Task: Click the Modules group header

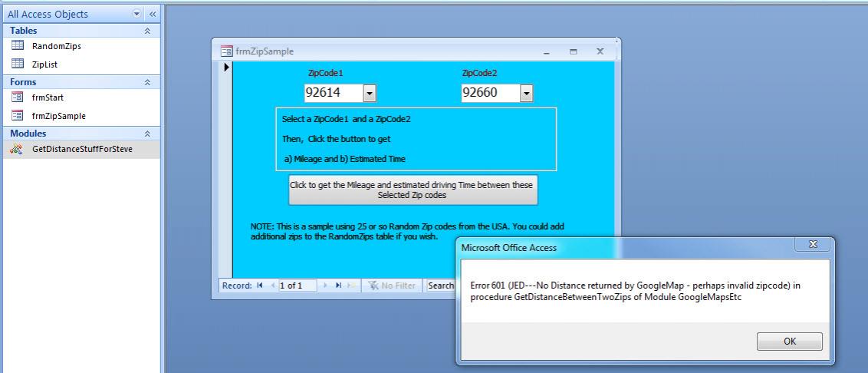Action: [82, 134]
